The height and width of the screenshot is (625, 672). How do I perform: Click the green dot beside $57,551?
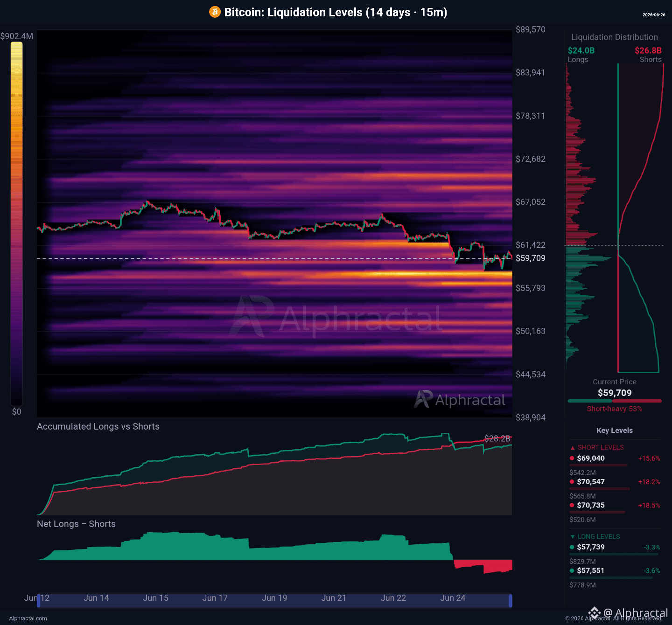[572, 570]
